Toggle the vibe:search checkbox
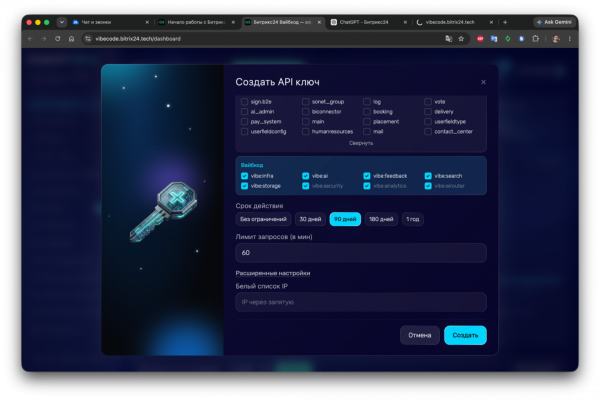600x400 pixels. [428, 176]
